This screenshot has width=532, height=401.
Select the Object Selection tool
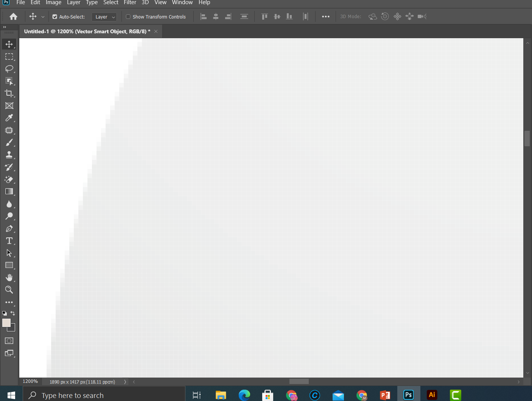(x=9, y=81)
